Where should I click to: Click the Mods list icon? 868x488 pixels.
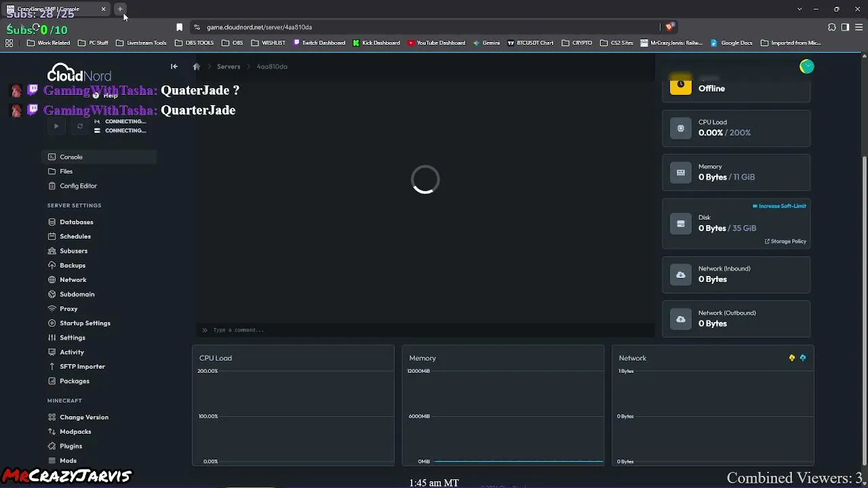click(52, 461)
